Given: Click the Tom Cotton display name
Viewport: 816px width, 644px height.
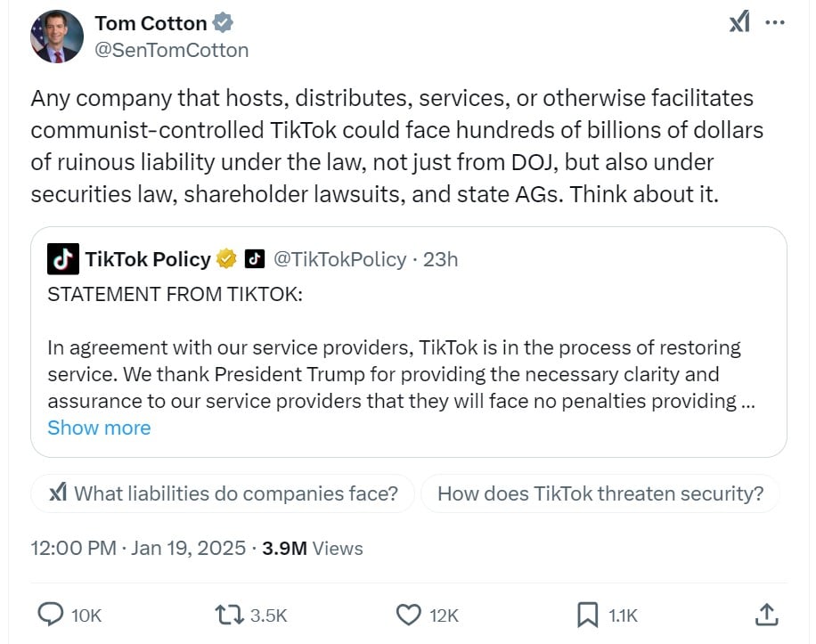Looking at the screenshot, I should coord(150,23).
